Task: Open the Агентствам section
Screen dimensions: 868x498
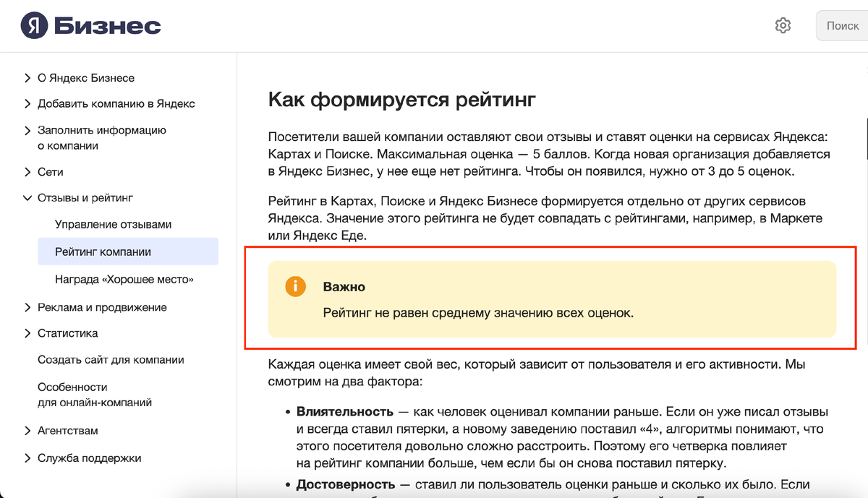Action: tap(68, 430)
